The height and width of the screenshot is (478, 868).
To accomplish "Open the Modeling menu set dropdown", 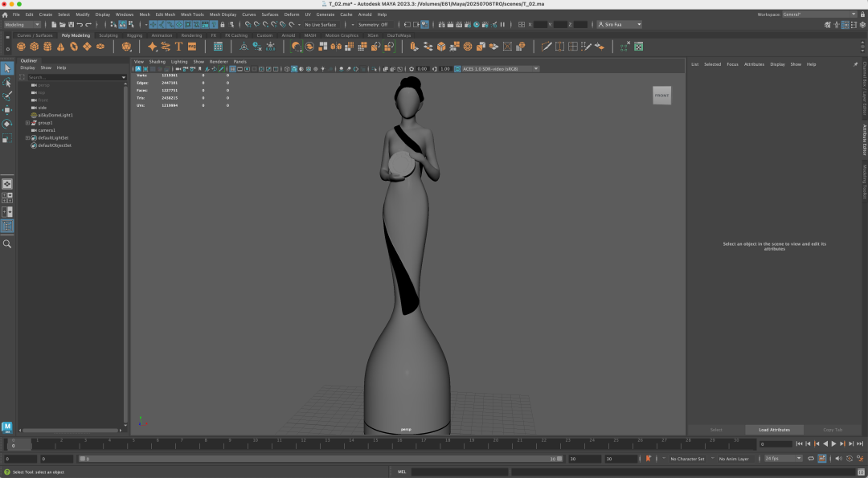I will (22, 25).
